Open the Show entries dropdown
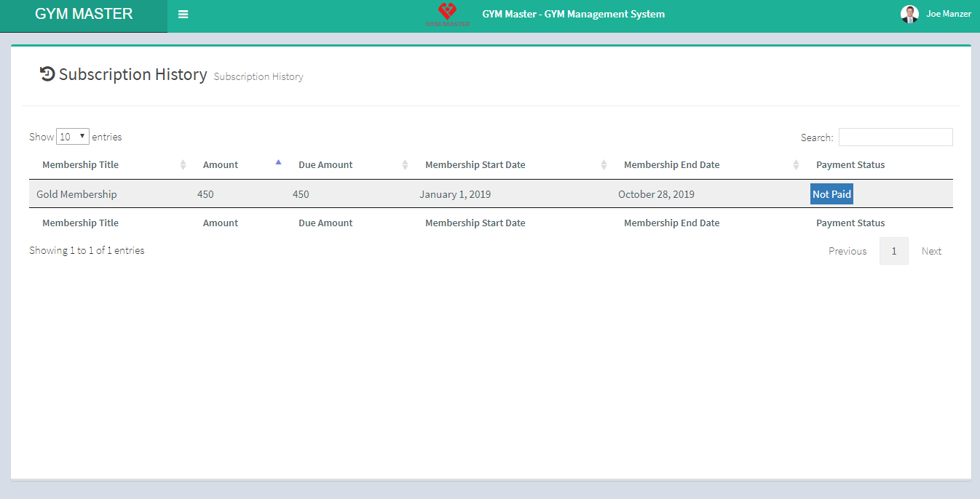Screen dimensions: 980x499 click(73, 137)
